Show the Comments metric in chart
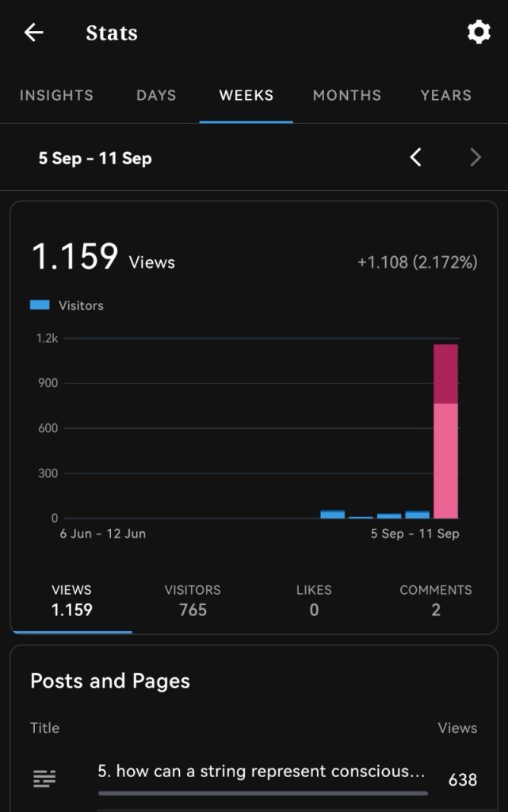508x812 pixels. (435, 600)
